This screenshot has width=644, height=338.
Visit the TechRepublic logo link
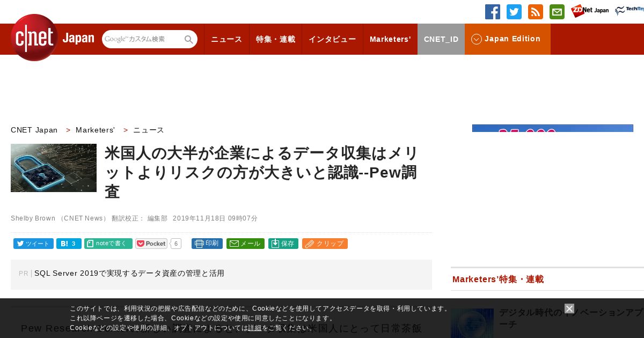[x=630, y=11]
